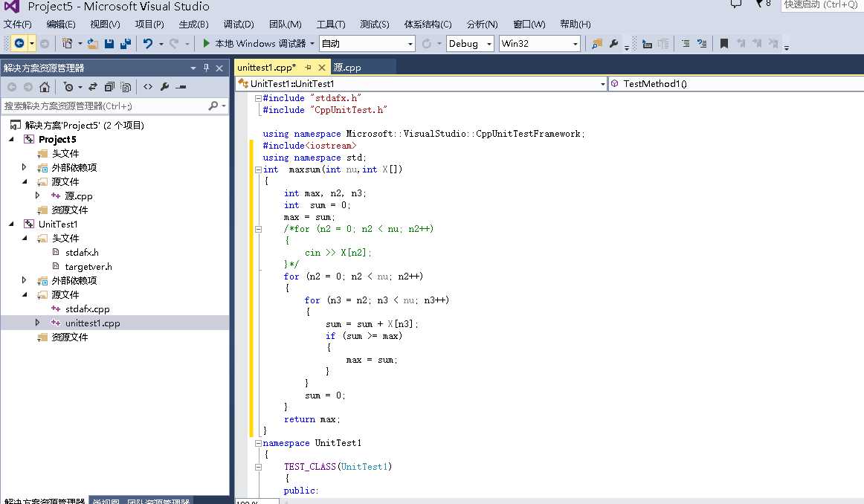
Task: Click Sync with Active Document icon
Action: coord(92,87)
